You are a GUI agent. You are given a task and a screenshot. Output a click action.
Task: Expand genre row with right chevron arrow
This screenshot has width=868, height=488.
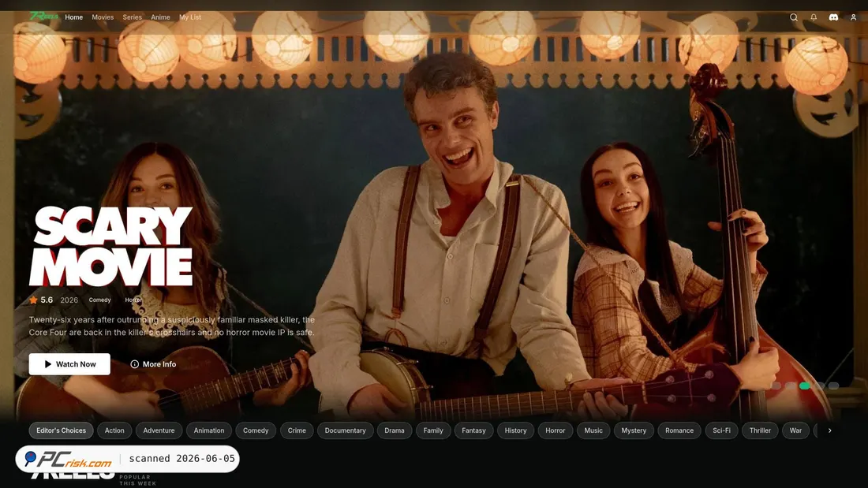pyautogui.click(x=829, y=430)
